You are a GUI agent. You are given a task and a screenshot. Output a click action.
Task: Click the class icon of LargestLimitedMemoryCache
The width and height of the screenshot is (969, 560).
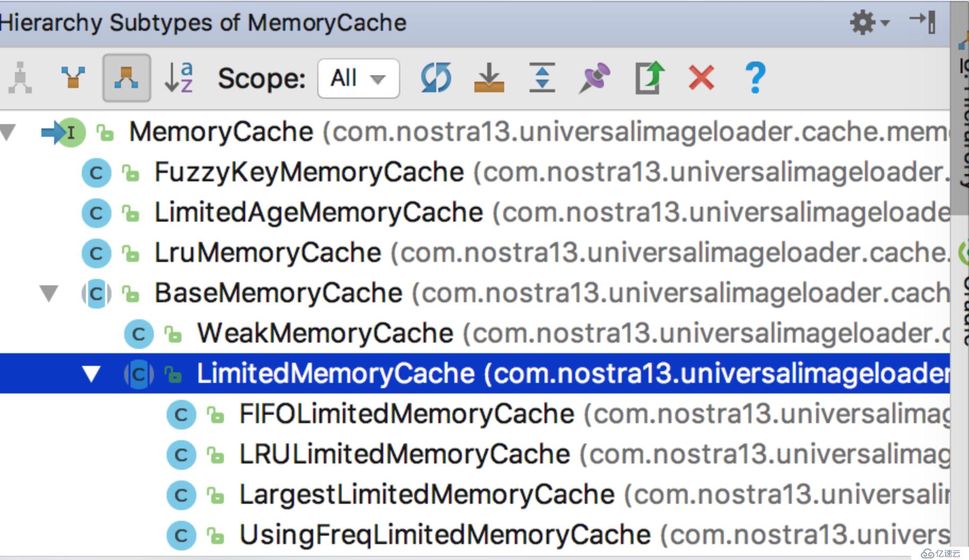click(x=181, y=495)
